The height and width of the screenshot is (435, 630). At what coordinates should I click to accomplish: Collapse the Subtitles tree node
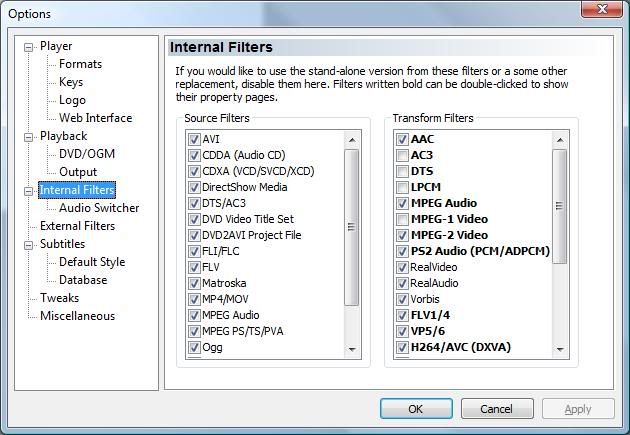point(29,245)
